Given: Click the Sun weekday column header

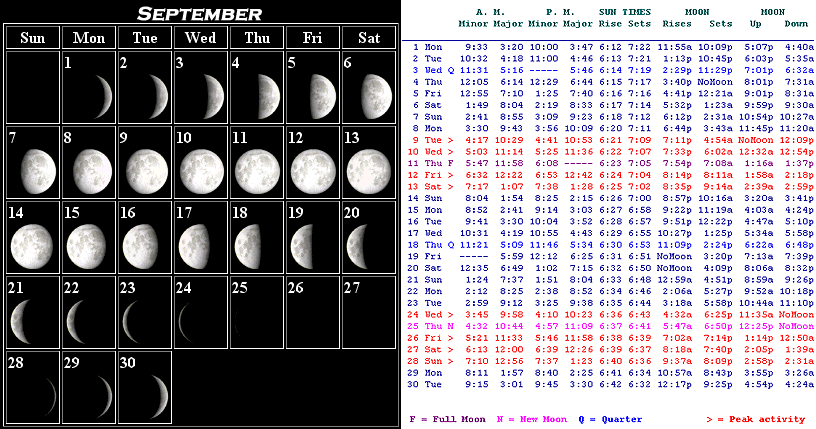Looking at the screenshot, I should (x=32, y=38).
